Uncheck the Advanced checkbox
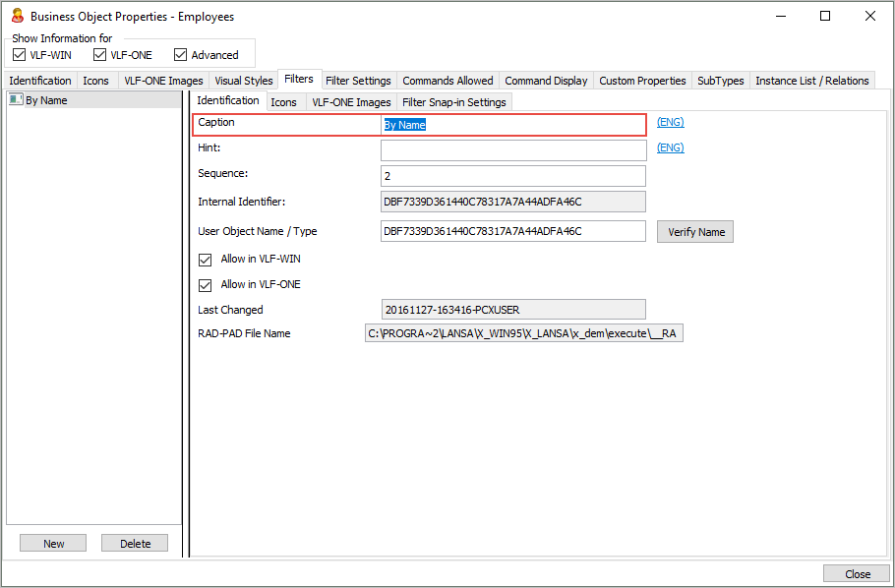895x588 pixels. click(x=180, y=55)
